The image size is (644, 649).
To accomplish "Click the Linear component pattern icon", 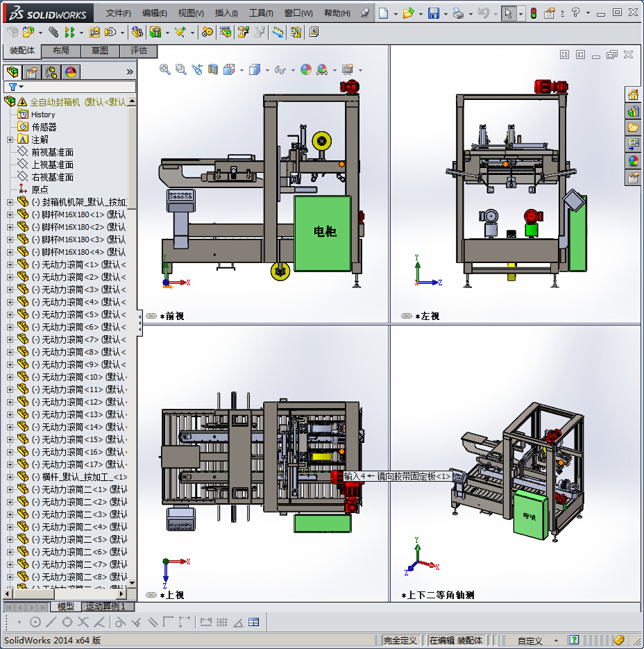I will (69, 32).
